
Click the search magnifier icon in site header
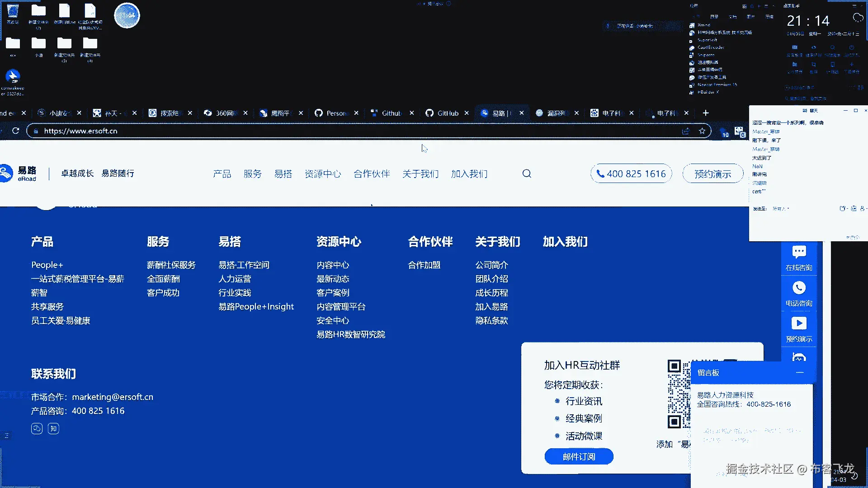pos(527,174)
